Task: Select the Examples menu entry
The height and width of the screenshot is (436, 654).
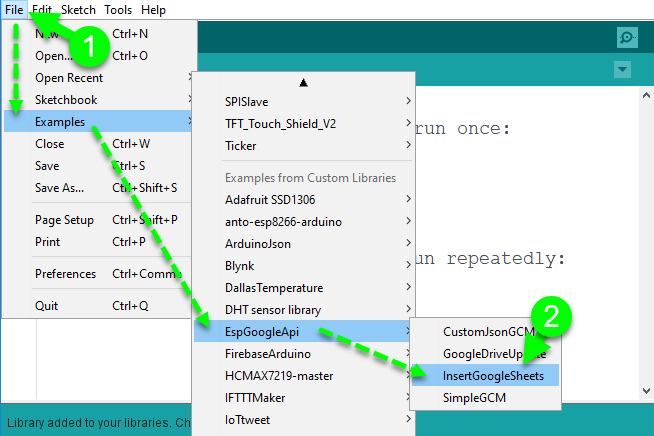Action: coord(98,122)
